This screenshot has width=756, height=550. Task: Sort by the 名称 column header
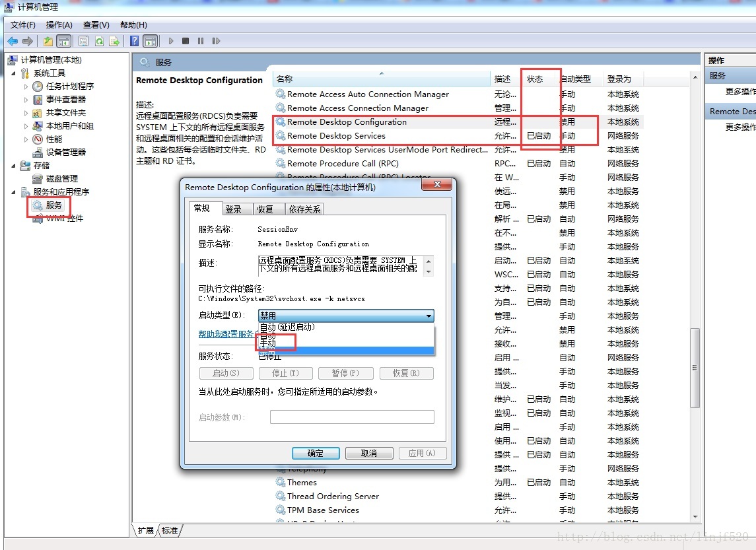382,79
